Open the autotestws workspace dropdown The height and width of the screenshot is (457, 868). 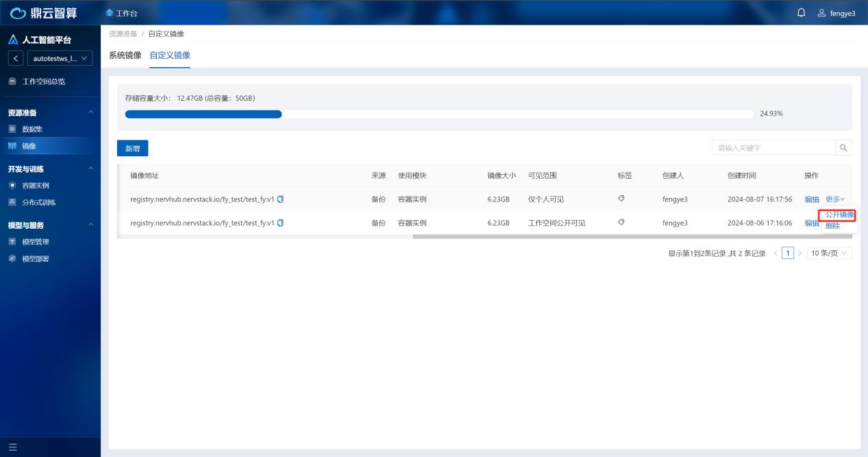60,59
